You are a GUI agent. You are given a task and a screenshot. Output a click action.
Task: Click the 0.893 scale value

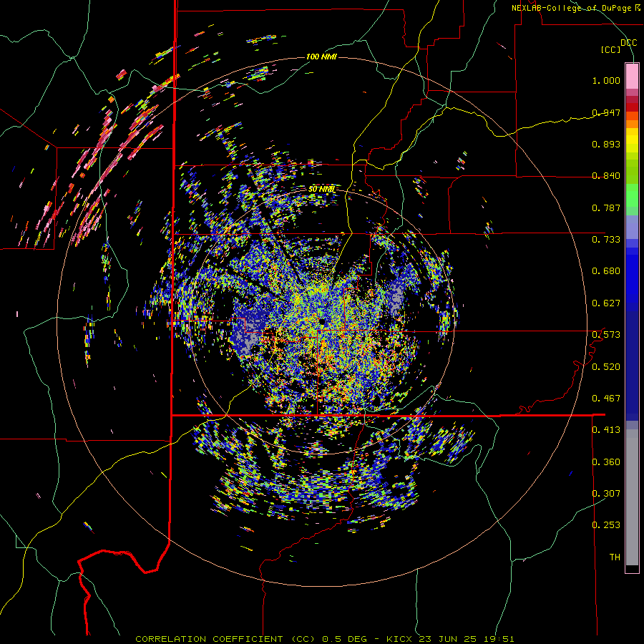point(606,144)
